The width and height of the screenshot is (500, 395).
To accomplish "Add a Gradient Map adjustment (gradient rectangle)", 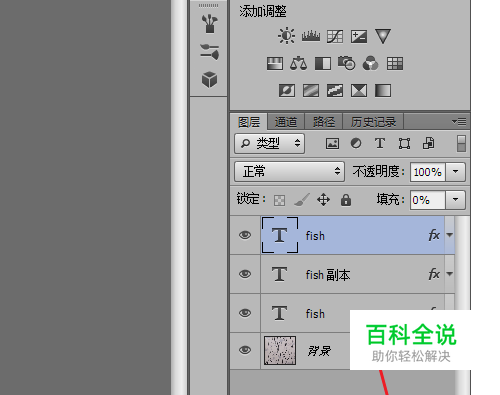I will point(383,90).
